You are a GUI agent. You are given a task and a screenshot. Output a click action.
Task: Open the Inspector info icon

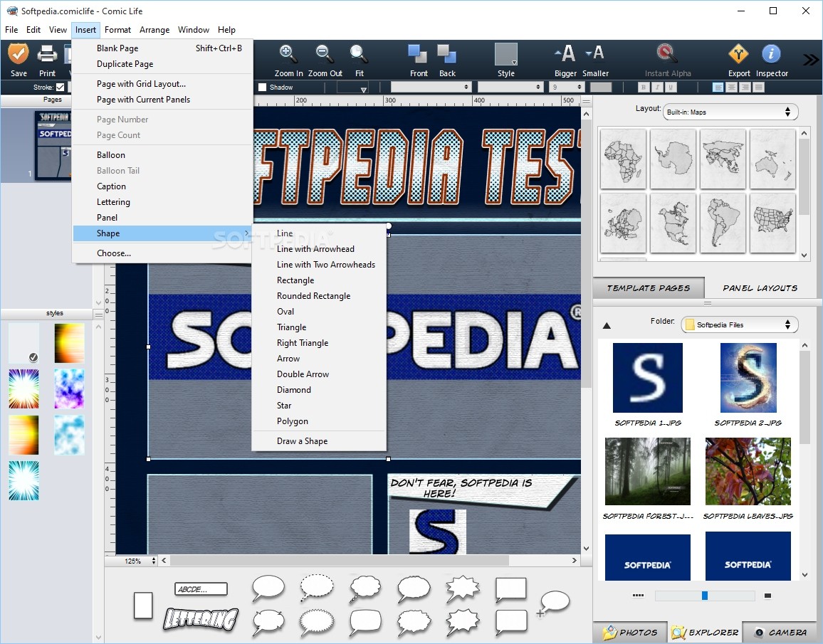(x=771, y=53)
